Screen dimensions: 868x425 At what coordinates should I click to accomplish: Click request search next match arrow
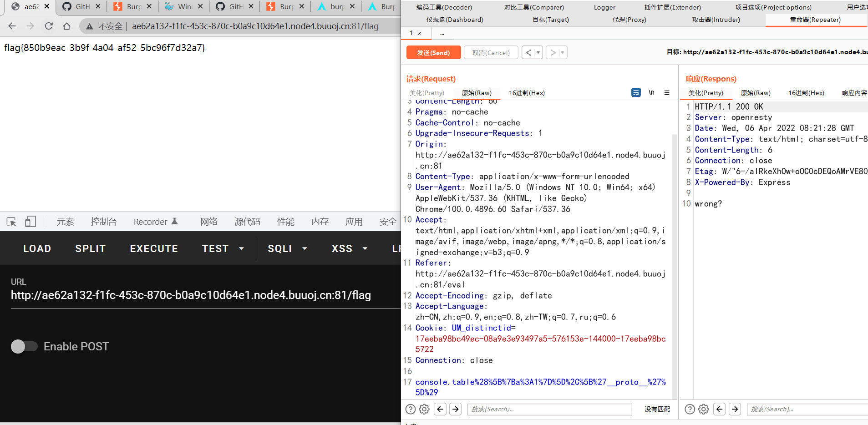point(456,409)
